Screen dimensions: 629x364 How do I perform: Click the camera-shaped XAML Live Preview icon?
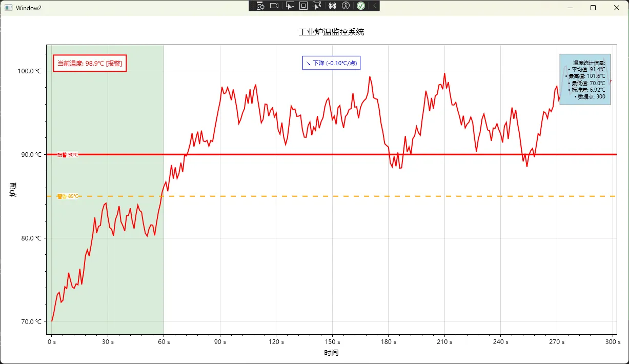pos(274,6)
